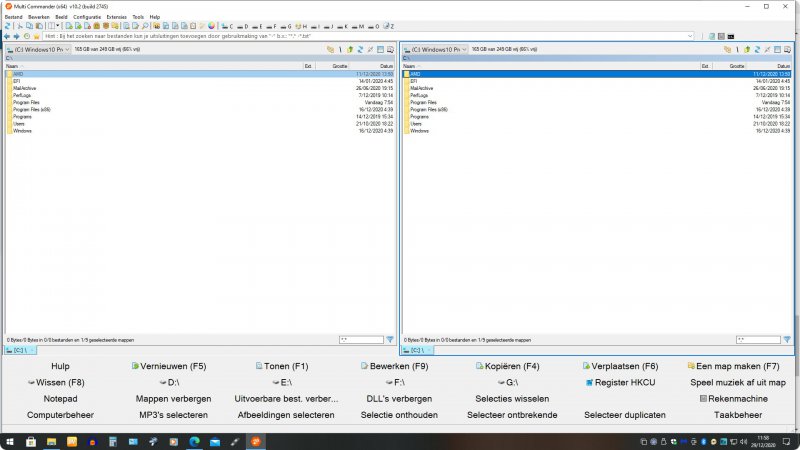
Task: Open right panel drive selector dropdown
Action: 435,49
